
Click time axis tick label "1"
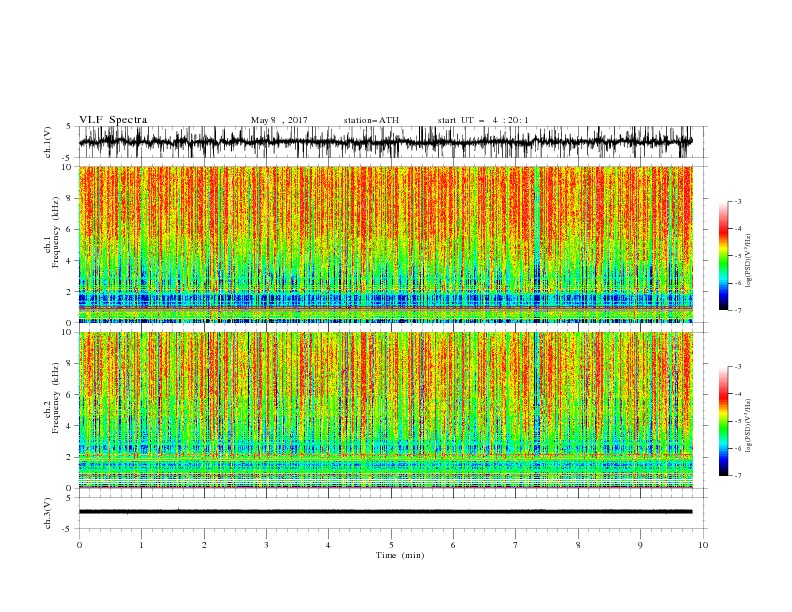click(x=141, y=545)
